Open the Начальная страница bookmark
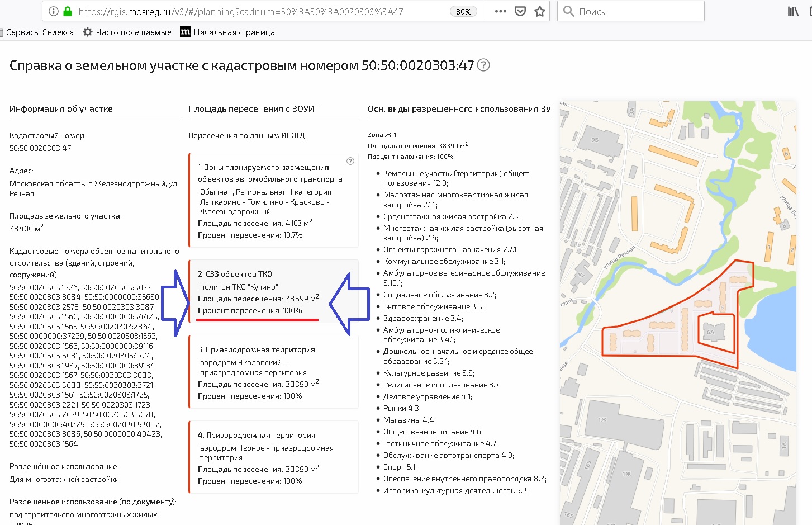This screenshot has height=525, width=812. [x=227, y=32]
